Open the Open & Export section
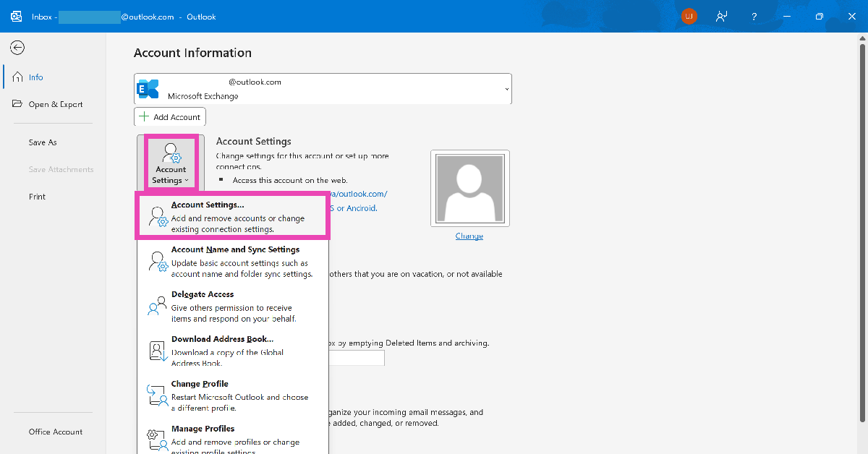This screenshot has height=454, width=868. (x=55, y=104)
